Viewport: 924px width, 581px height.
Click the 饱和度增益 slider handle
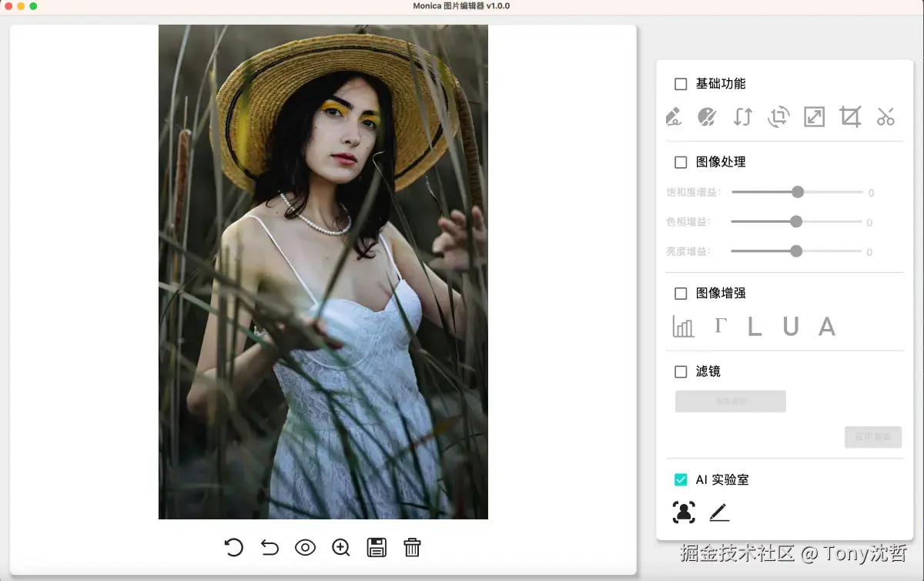pos(798,192)
